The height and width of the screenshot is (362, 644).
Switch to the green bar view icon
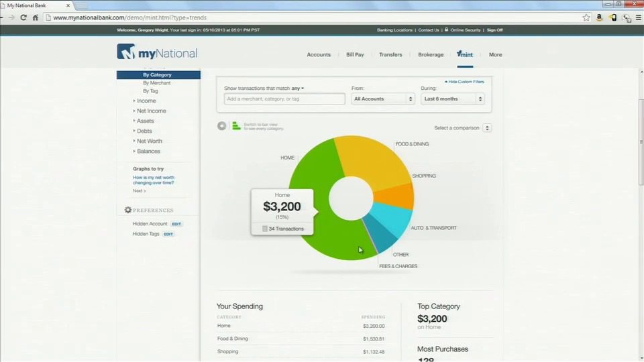pos(236,126)
